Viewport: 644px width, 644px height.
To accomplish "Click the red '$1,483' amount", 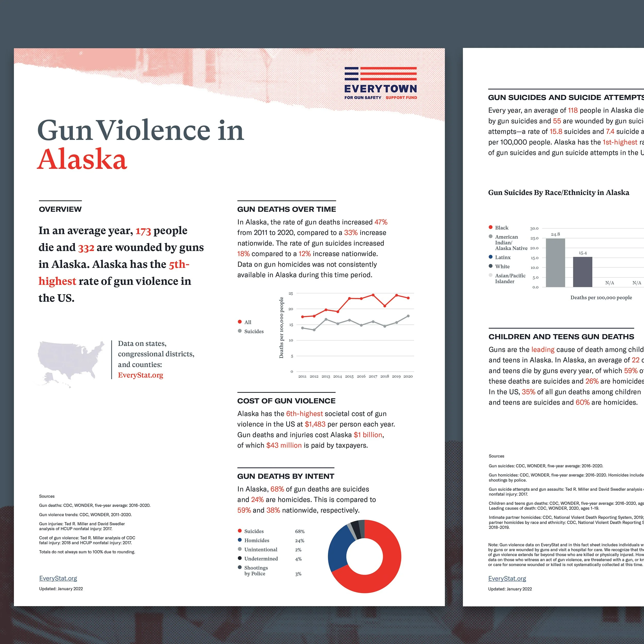I will pos(315,424).
